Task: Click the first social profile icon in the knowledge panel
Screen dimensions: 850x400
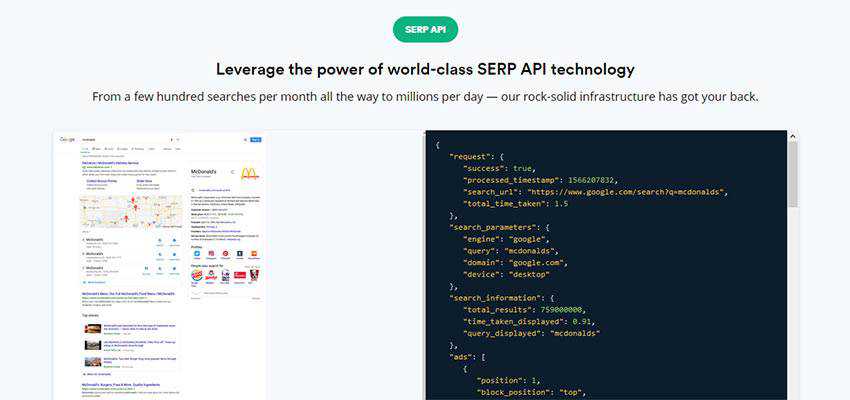Action: 195,254
